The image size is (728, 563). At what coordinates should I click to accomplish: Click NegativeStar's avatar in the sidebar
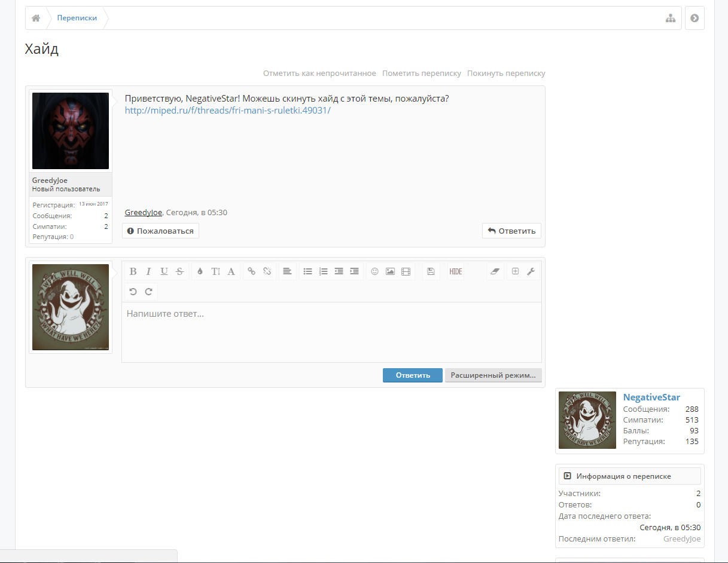[587, 420]
